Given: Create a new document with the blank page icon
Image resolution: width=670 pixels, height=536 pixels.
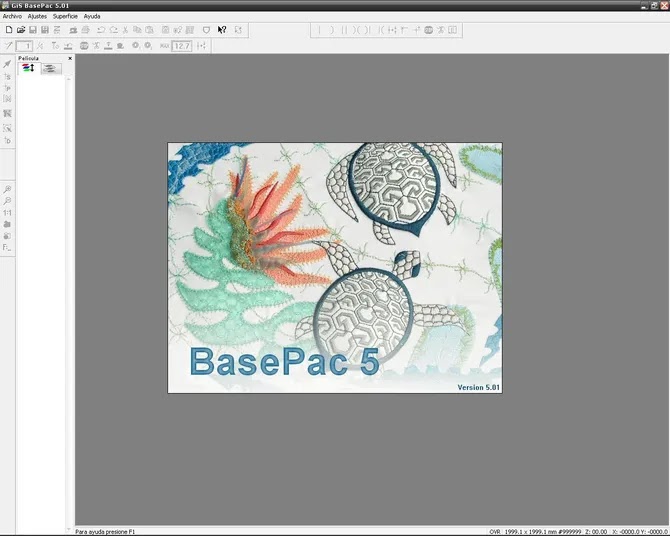Looking at the screenshot, I should (x=9, y=30).
